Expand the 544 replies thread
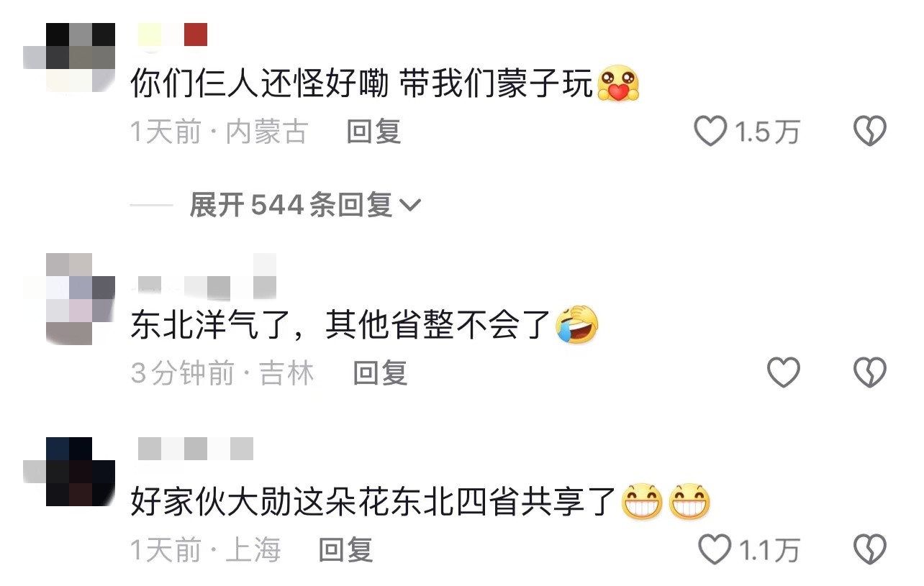The height and width of the screenshot is (586, 924). pos(304,206)
